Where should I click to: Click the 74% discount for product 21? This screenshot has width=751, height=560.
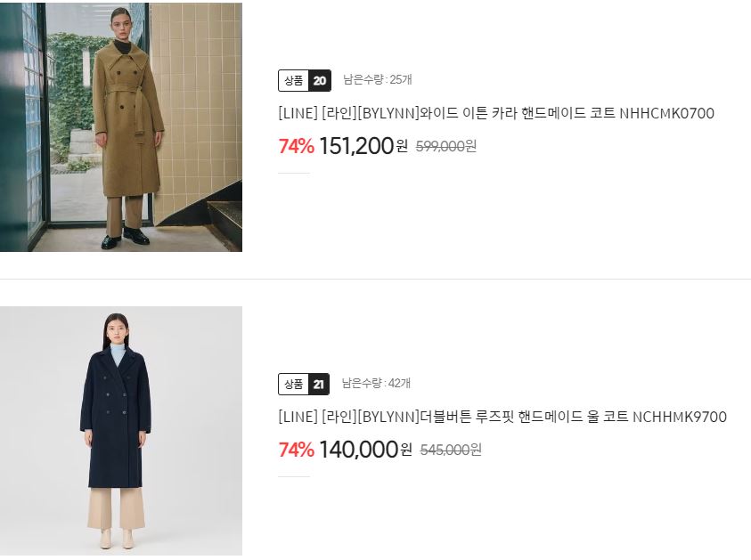tap(296, 450)
